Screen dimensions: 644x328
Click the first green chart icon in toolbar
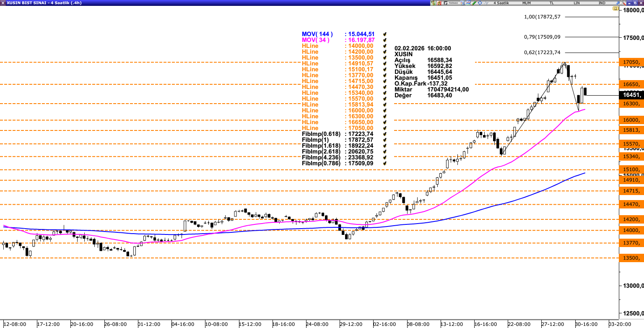pyautogui.click(x=433, y=3)
